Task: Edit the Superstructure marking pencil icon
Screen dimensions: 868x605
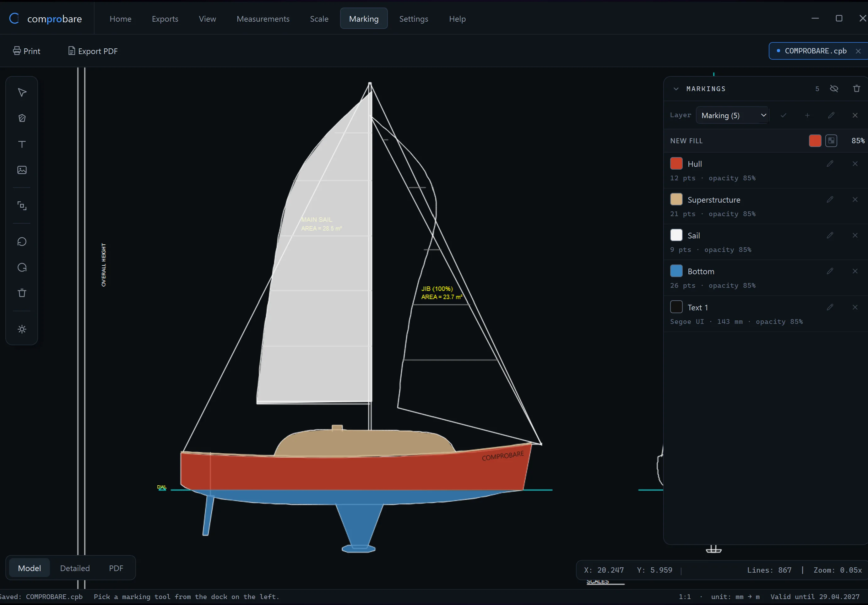Action: pos(830,199)
